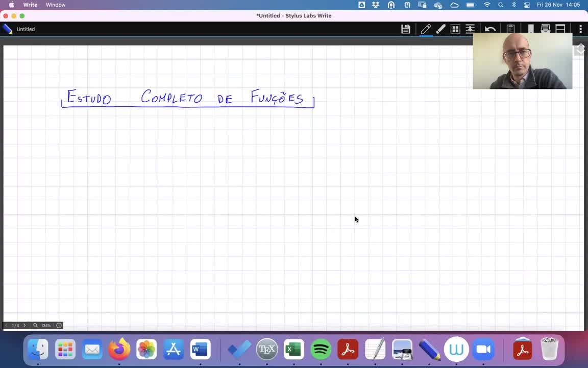Select the Insert Space tool
588x368 pixels.
pyautogui.click(x=470, y=29)
